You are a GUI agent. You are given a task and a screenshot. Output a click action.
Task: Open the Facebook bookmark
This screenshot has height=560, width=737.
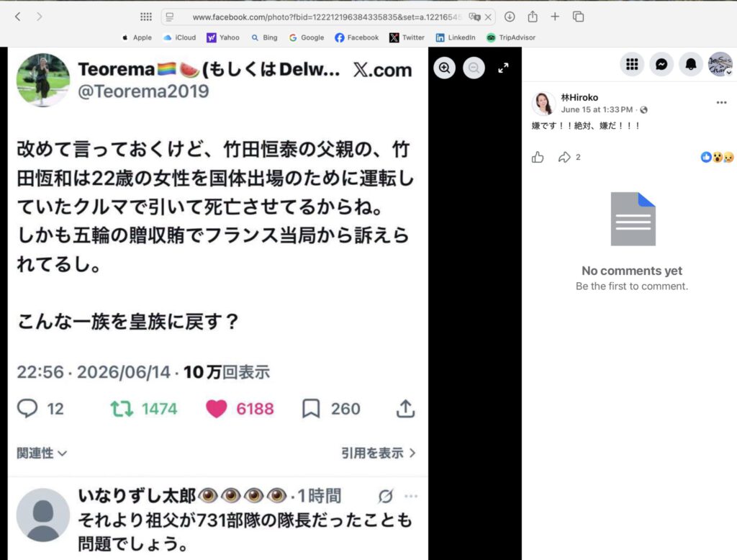[x=357, y=37]
